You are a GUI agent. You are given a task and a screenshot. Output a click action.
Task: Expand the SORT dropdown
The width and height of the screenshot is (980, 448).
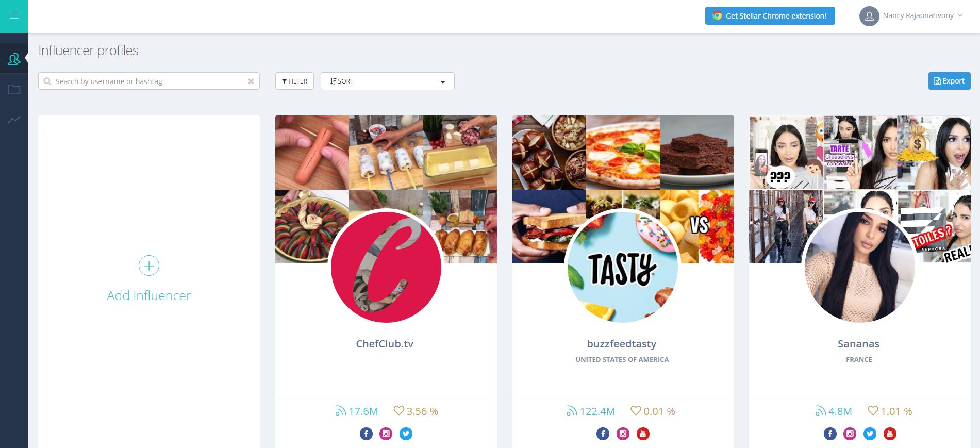click(x=387, y=81)
